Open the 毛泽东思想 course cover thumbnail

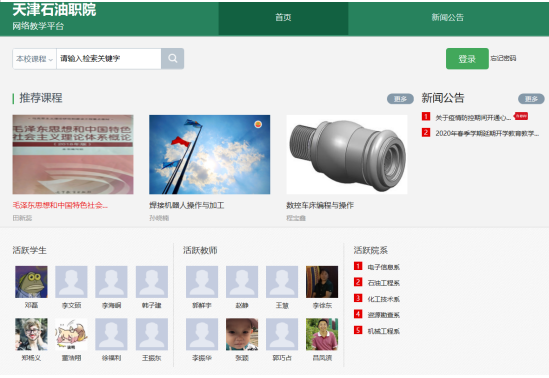[73, 154]
